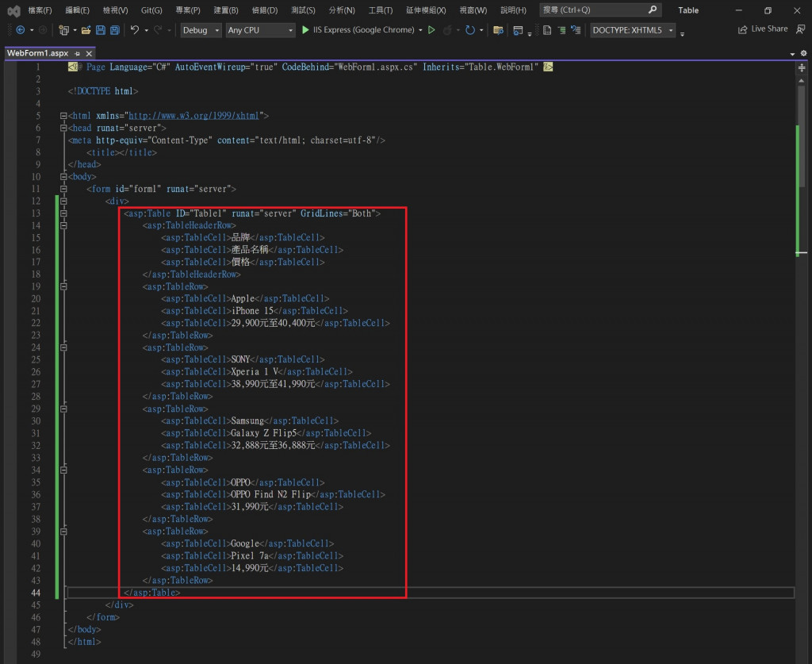Viewport: 812px width, 664px height.
Task: Open the refresh button dropdown arrow
Action: coord(481,30)
